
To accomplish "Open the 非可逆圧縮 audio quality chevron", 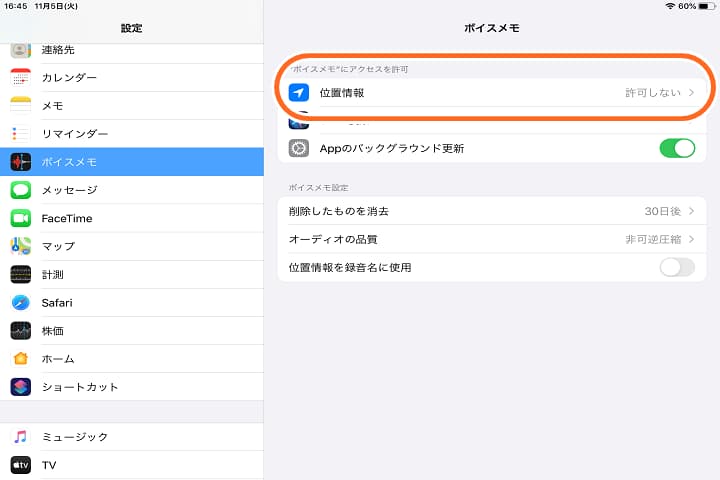I will [x=691, y=239].
